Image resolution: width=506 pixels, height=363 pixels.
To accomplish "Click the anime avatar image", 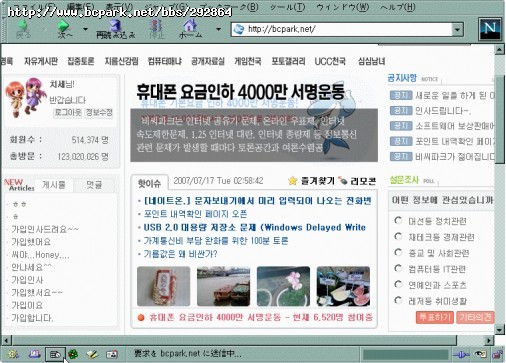I will pyautogui.click(x=25, y=97).
